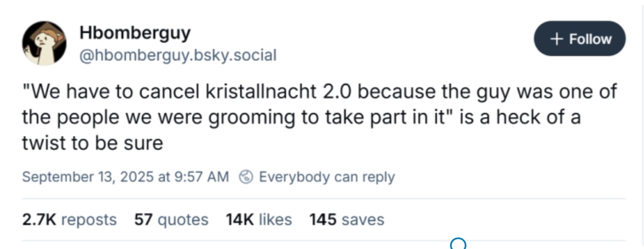Click the globe icon beside reply setting
The height and width of the screenshot is (249, 644).
pos(246,177)
